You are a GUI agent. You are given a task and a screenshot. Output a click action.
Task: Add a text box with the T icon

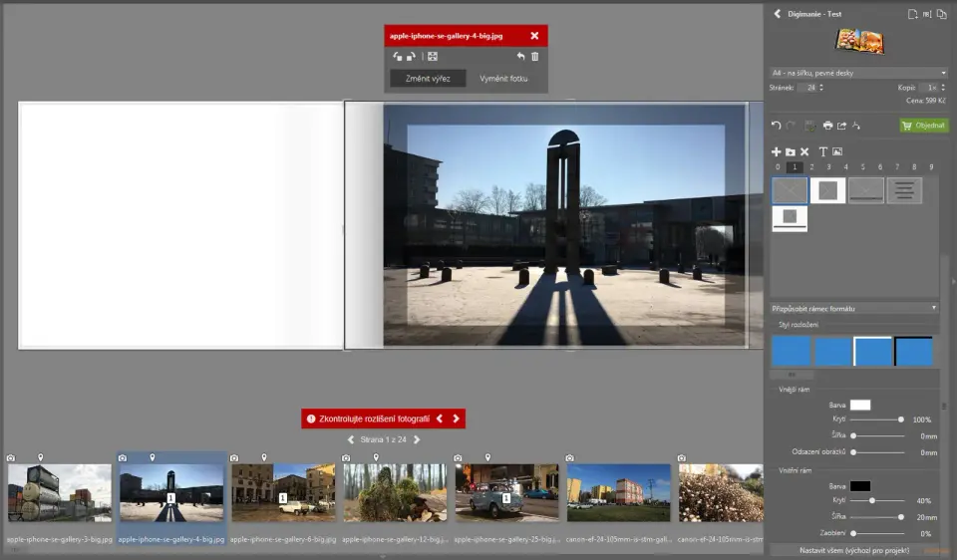pyautogui.click(x=823, y=151)
